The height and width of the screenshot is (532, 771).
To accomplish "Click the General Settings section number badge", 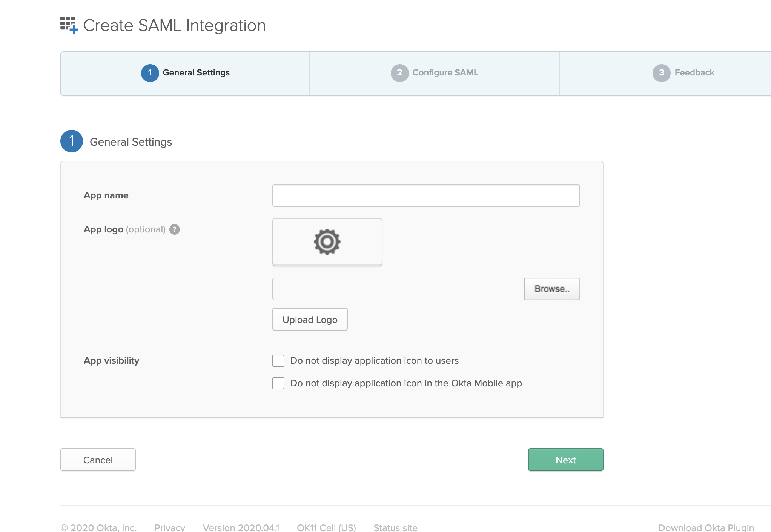I will pyautogui.click(x=71, y=141).
